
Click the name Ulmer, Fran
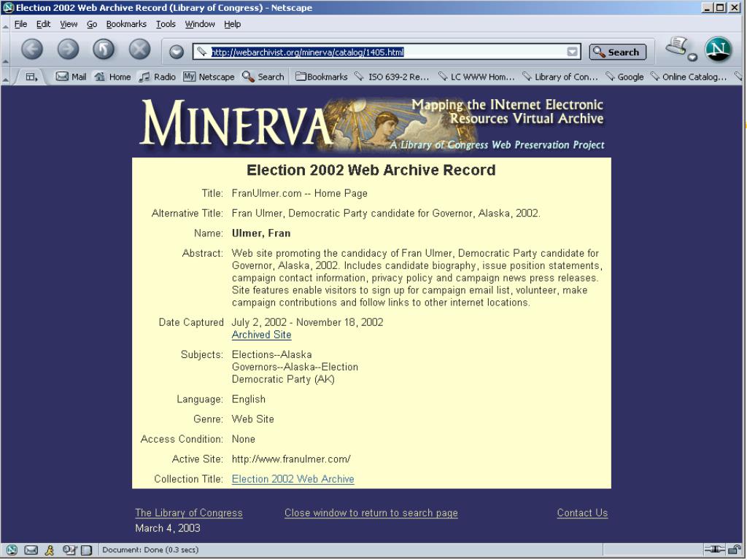pyautogui.click(x=261, y=233)
